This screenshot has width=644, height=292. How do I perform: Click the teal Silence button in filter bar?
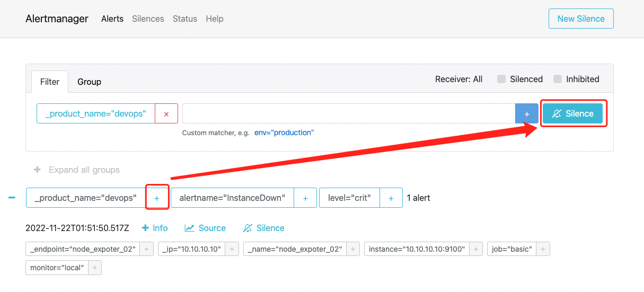point(572,113)
